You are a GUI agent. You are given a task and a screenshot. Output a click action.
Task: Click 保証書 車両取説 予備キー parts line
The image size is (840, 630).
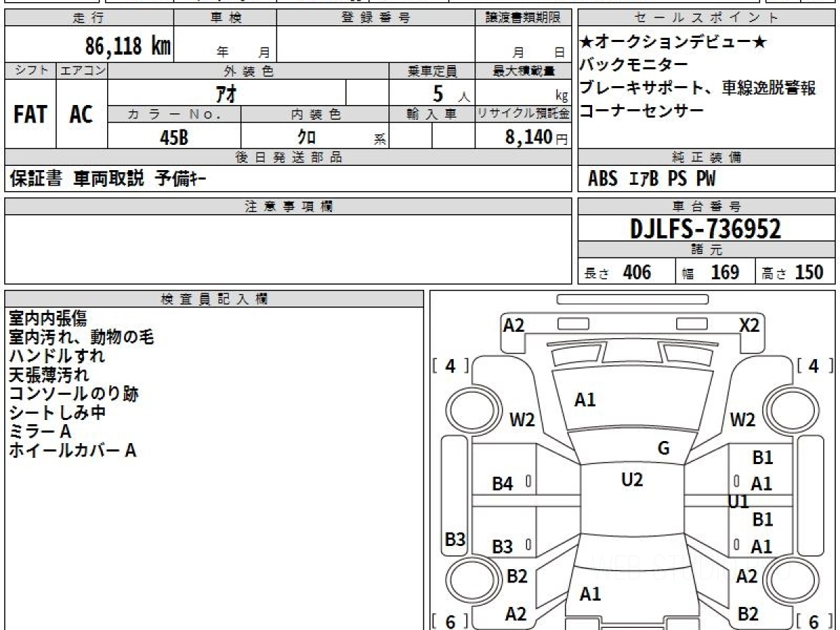click(x=108, y=178)
